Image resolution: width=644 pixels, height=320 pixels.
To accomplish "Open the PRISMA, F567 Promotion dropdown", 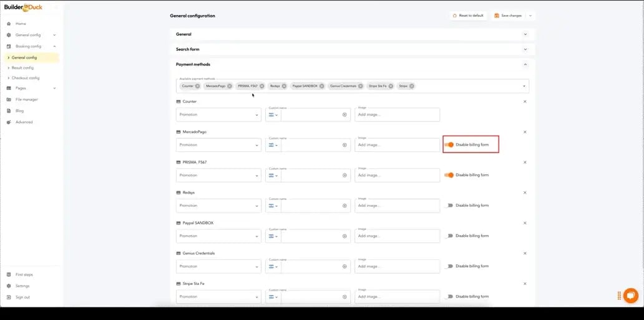I will click(218, 175).
